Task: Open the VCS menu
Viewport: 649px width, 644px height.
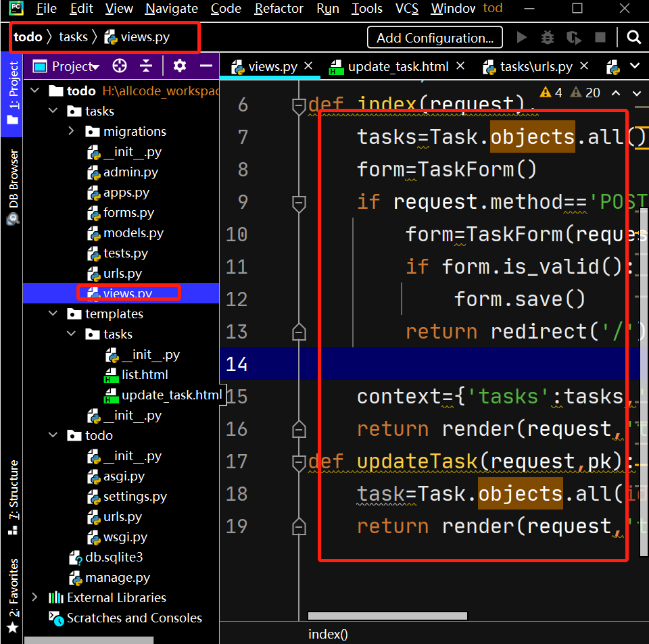Action: click(x=406, y=8)
